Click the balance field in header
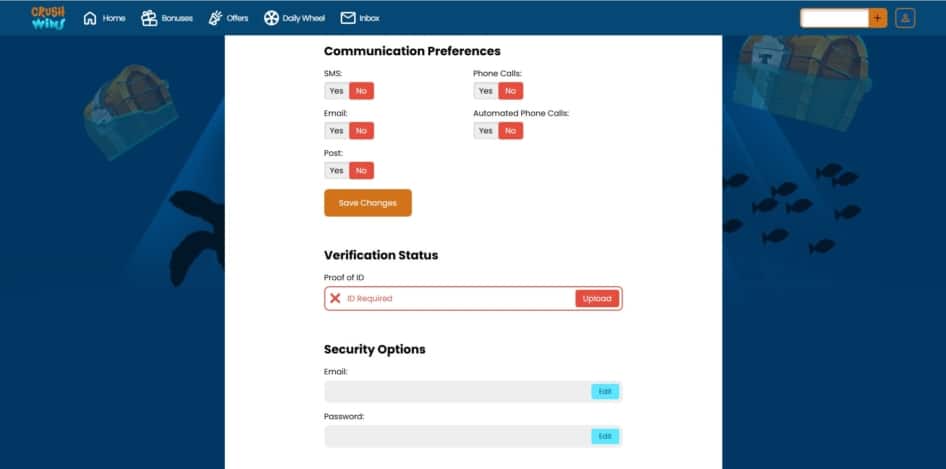The height and width of the screenshot is (469, 946). (834, 18)
